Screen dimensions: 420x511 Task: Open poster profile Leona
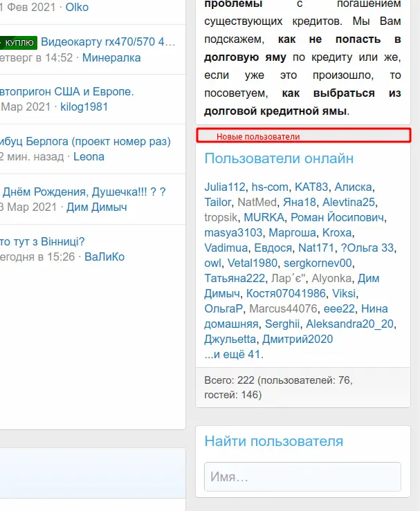tap(89, 157)
